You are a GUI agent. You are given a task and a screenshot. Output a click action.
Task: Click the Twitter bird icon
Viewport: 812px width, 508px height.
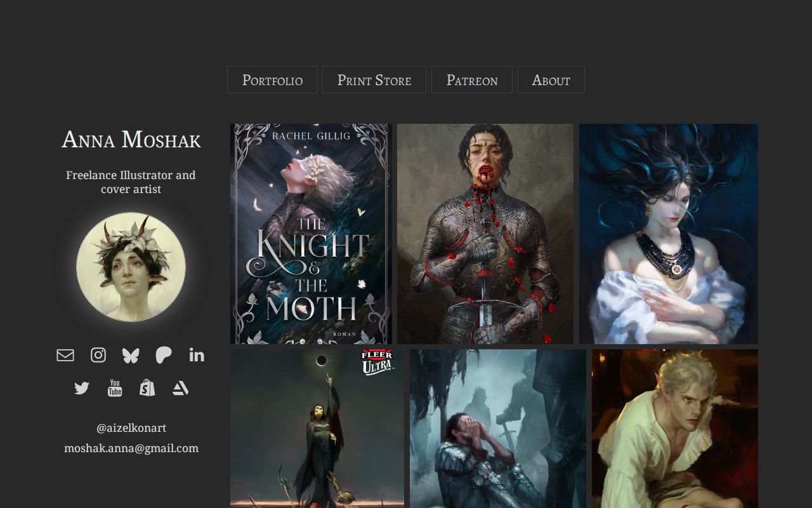pyautogui.click(x=81, y=387)
